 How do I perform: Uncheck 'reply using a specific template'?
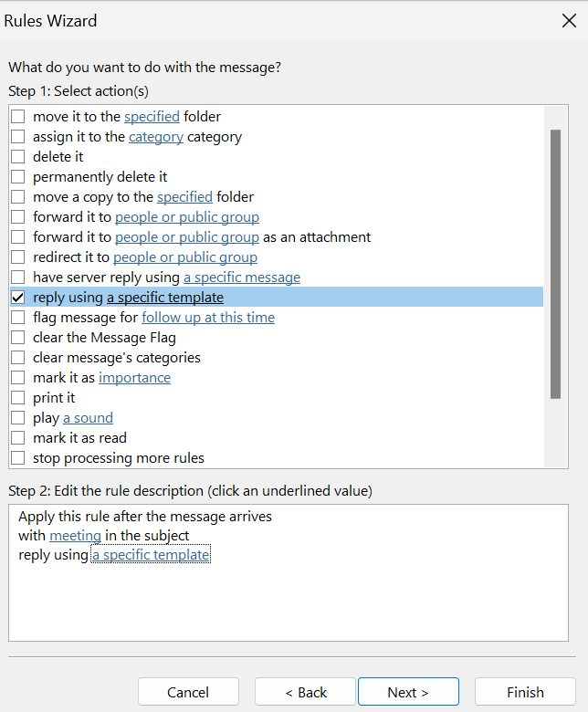click(x=17, y=298)
